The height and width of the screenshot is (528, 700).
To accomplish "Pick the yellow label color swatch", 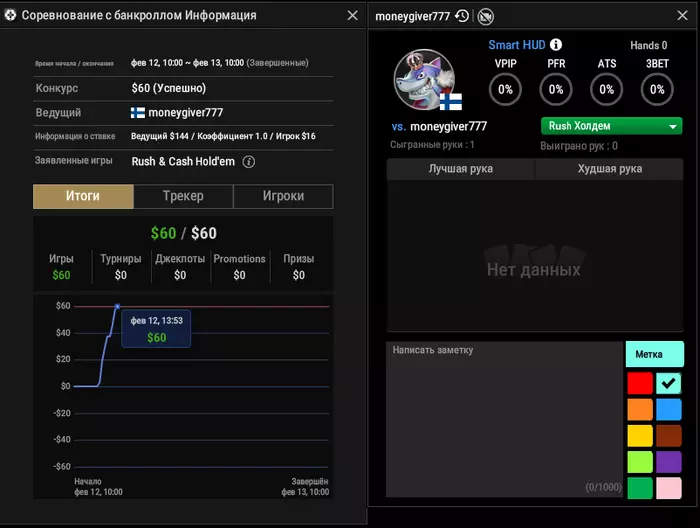I will pyautogui.click(x=640, y=436).
